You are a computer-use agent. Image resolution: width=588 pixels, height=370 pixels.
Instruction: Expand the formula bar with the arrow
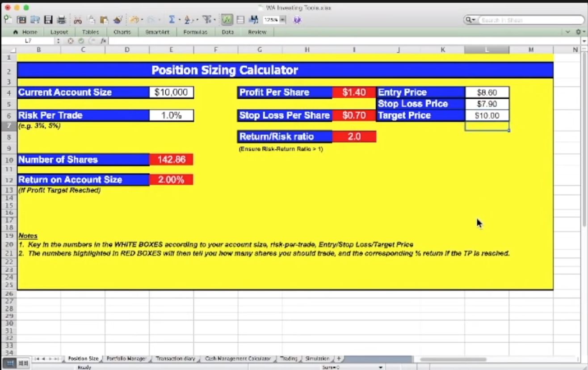tap(584, 41)
